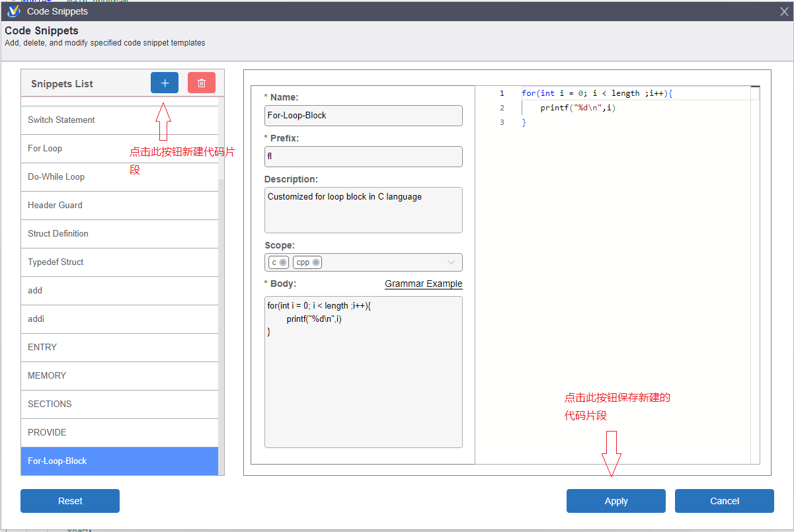Apply the snippet changes
The image size is (794, 532).
coord(616,501)
